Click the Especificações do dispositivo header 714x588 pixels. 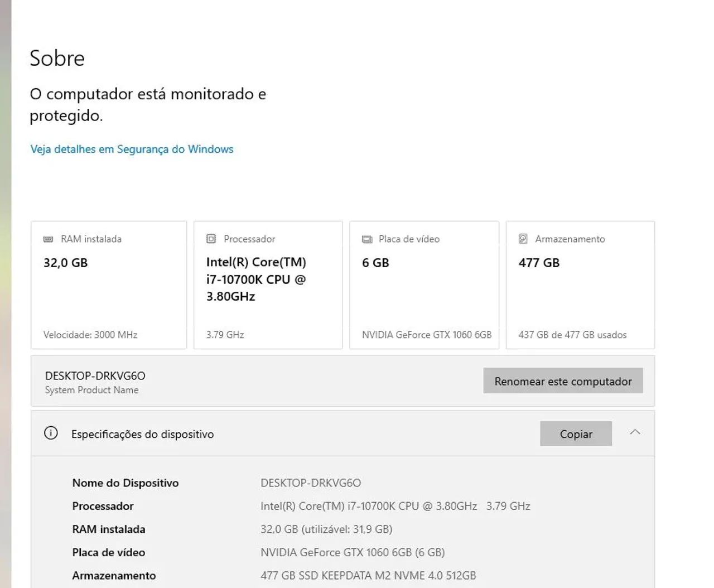(x=142, y=434)
